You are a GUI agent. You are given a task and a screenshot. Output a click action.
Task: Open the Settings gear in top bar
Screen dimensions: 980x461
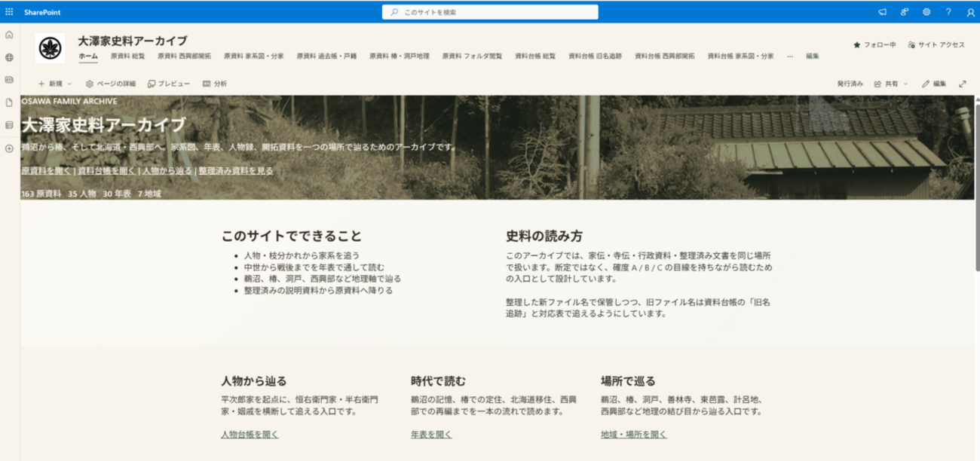pos(926,12)
